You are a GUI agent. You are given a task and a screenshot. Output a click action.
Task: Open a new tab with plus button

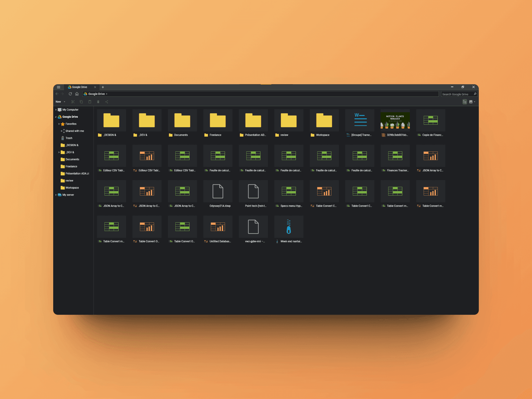pyautogui.click(x=103, y=87)
